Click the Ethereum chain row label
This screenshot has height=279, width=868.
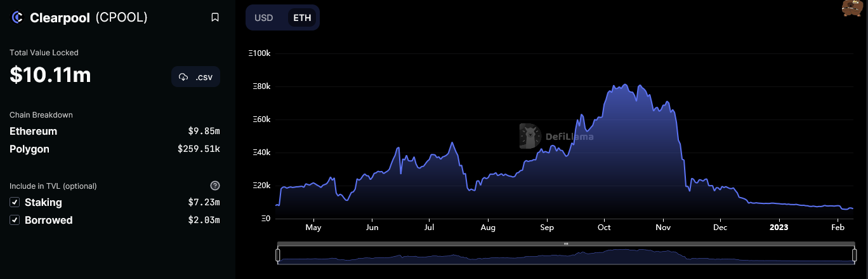click(33, 131)
